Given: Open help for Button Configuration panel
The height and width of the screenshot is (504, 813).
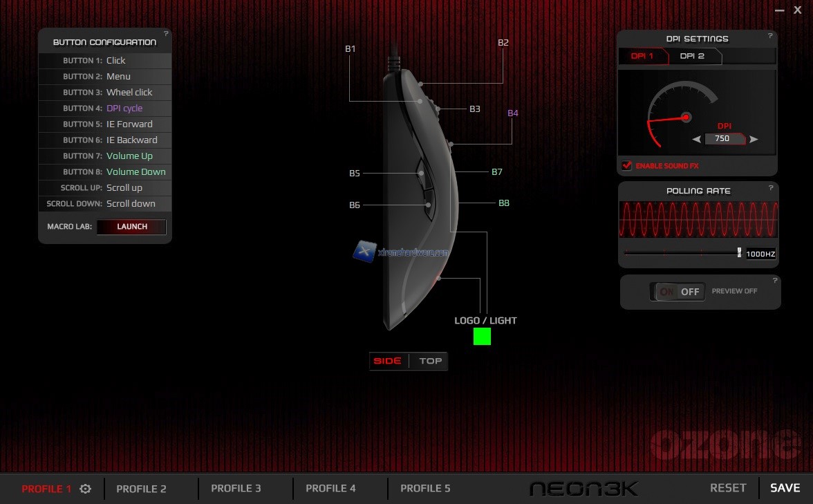Looking at the screenshot, I should click(166, 33).
